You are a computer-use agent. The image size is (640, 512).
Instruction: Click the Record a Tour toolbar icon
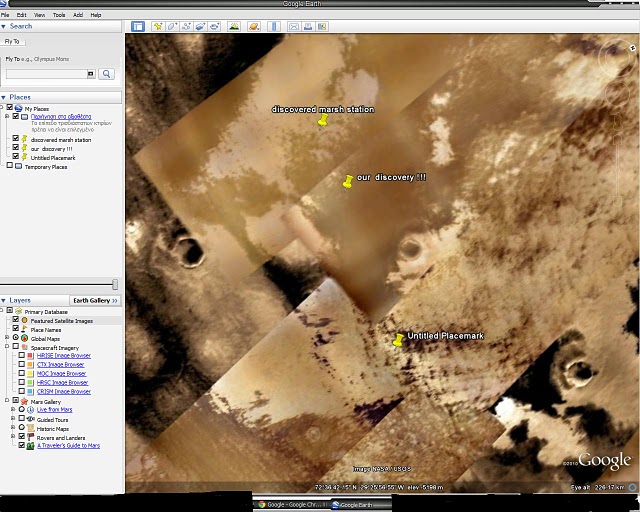click(x=214, y=27)
